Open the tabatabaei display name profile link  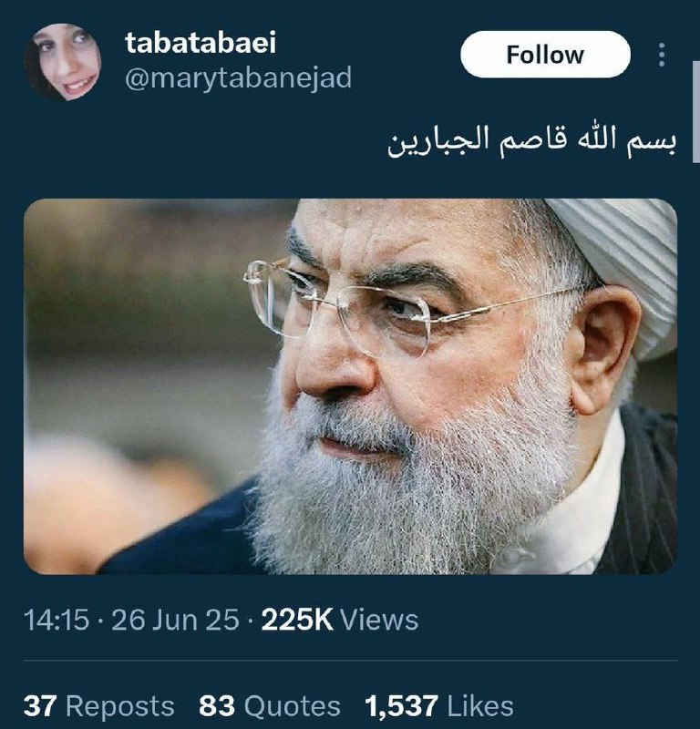coord(201,43)
